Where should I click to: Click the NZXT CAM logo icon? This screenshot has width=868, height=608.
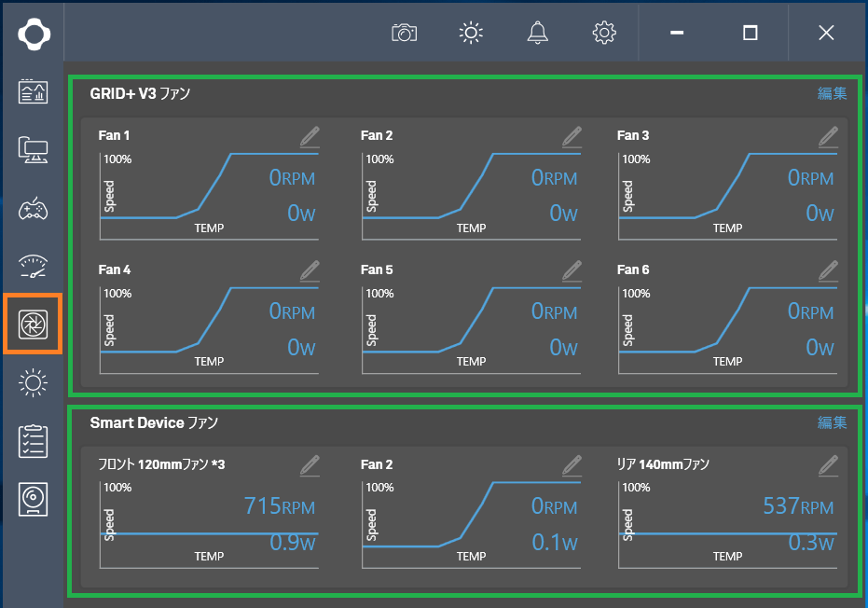tap(34, 34)
